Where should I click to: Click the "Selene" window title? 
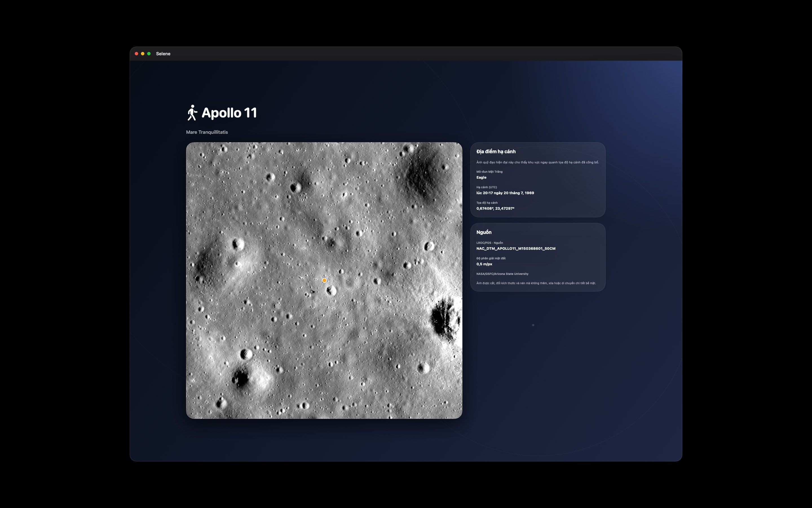click(163, 54)
